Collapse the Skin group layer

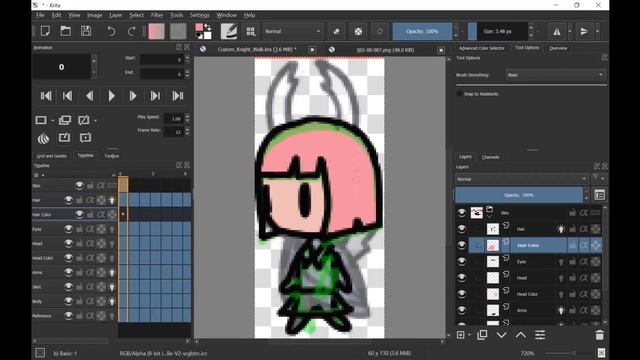tap(489, 215)
